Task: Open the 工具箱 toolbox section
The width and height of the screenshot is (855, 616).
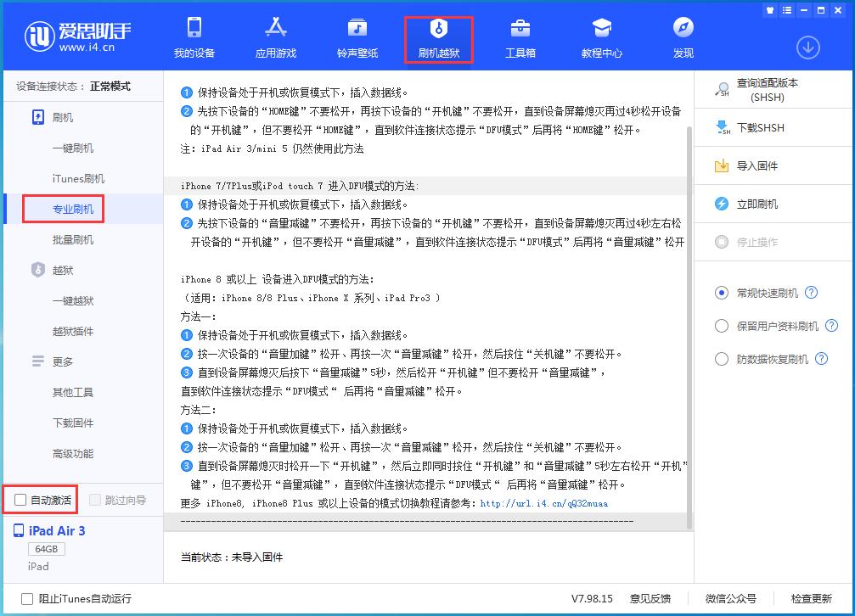Action: 520,38
